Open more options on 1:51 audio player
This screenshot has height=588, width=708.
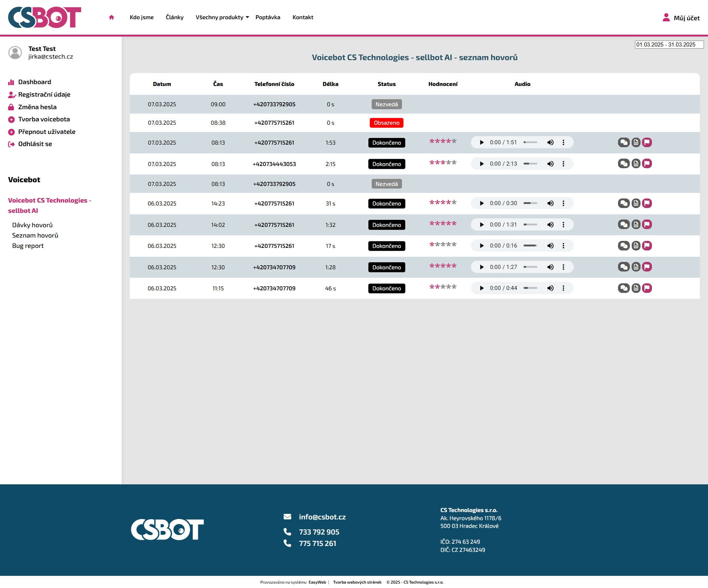(x=563, y=142)
